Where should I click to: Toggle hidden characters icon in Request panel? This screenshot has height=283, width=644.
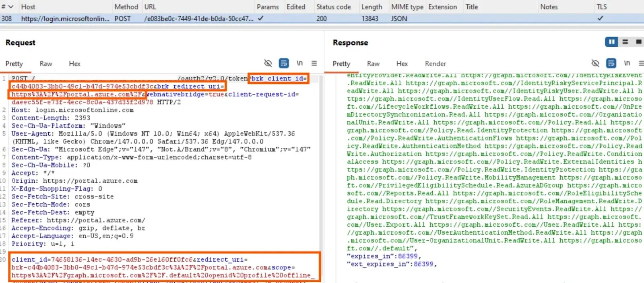[x=268, y=63]
